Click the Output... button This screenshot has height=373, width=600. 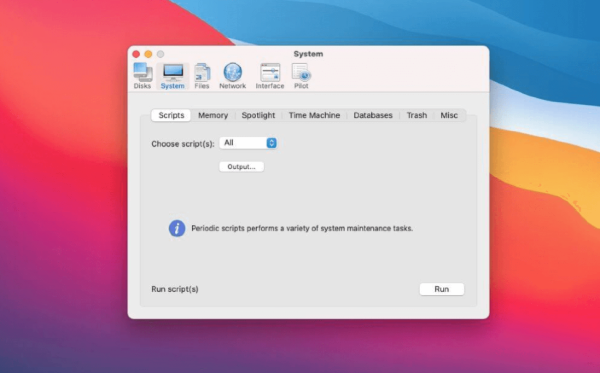click(241, 166)
